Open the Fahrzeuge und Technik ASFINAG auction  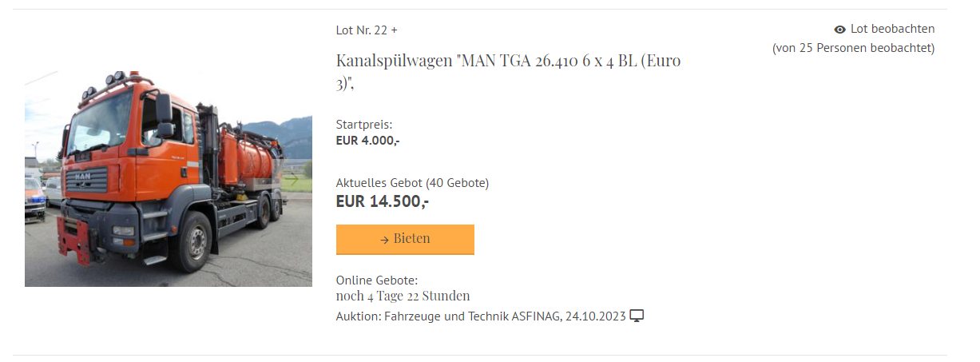(482, 316)
